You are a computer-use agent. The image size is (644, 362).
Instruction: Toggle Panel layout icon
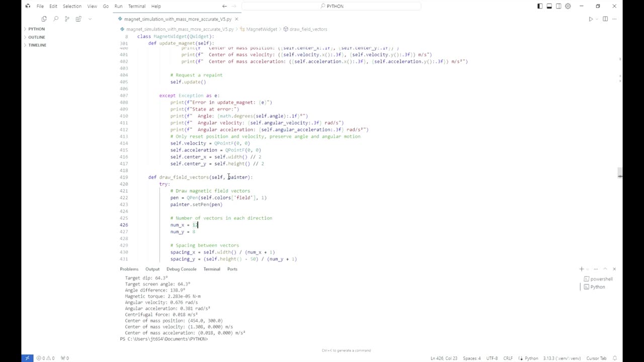tap(549, 6)
